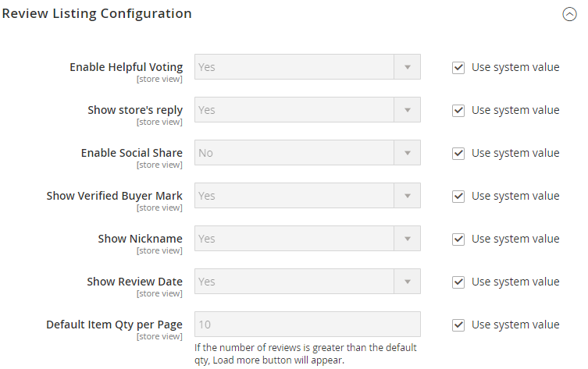Open the Enable Helpful Voting dropdown
The image size is (588, 369).
point(307,67)
